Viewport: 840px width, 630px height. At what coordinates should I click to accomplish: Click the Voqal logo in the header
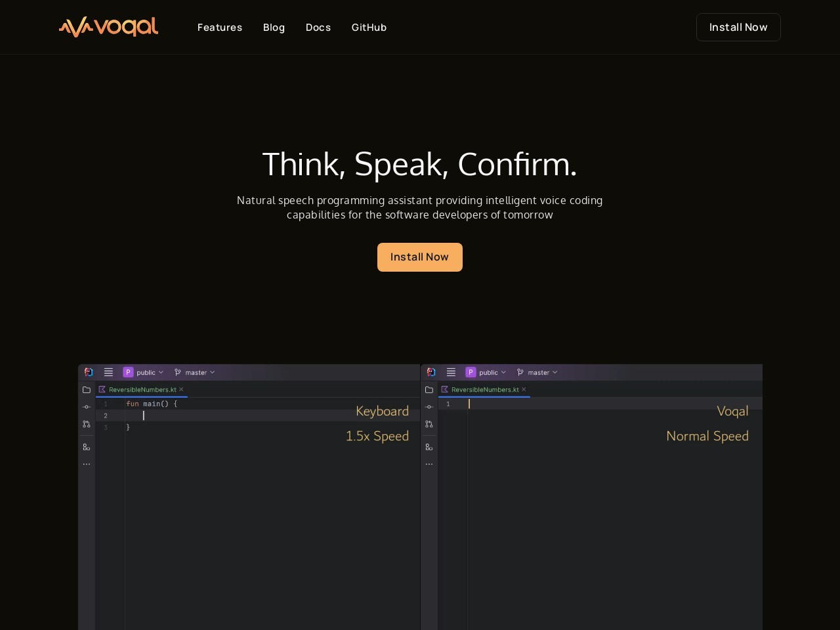(108, 27)
